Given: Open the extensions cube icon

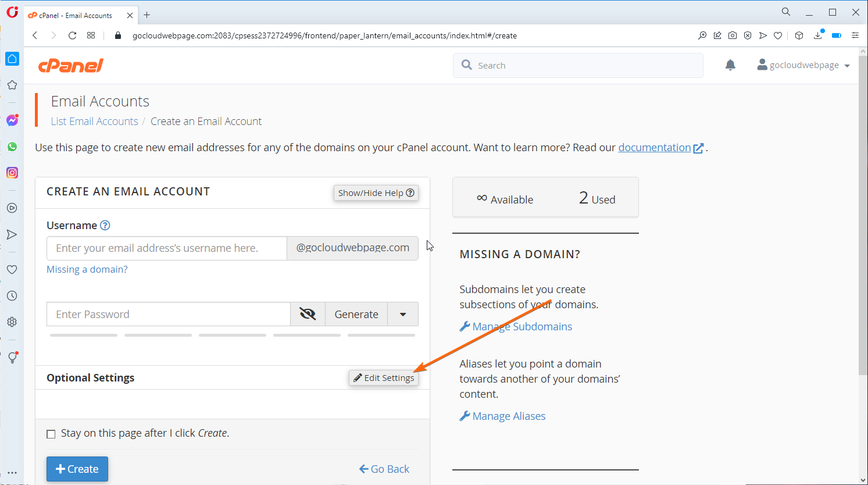Looking at the screenshot, I should click(799, 35).
